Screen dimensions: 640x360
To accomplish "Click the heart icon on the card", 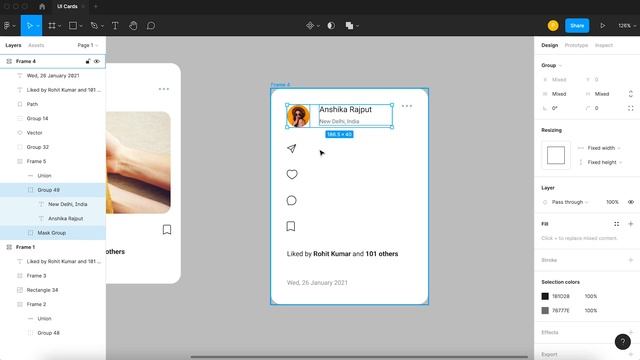I will [x=292, y=174].
